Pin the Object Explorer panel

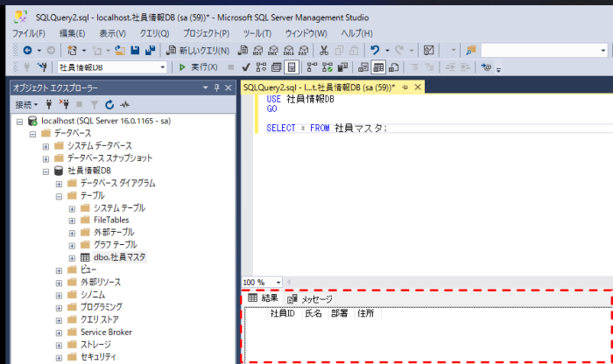pyautogui.click(x=218, y=87)
